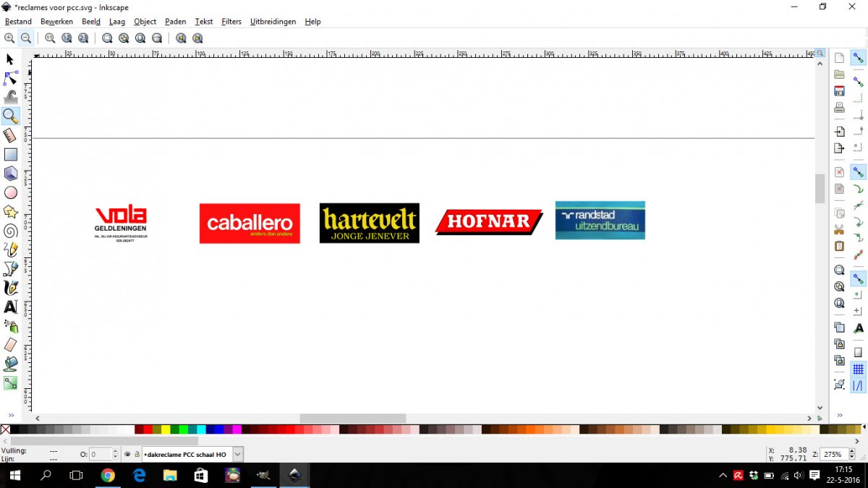The height and width of the screenshot is (488, 868).
Task: Toggle the top Enable snapping button
Action: click(859, 58)
